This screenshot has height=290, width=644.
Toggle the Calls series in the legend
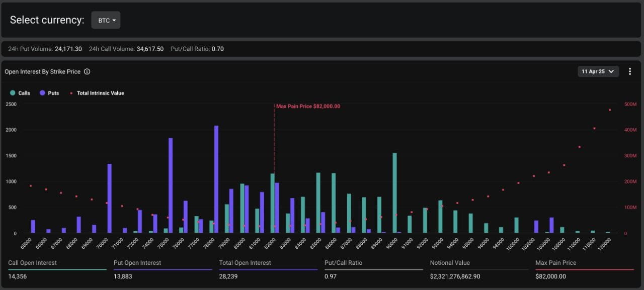pyautogui.click(x=20, y=93)
